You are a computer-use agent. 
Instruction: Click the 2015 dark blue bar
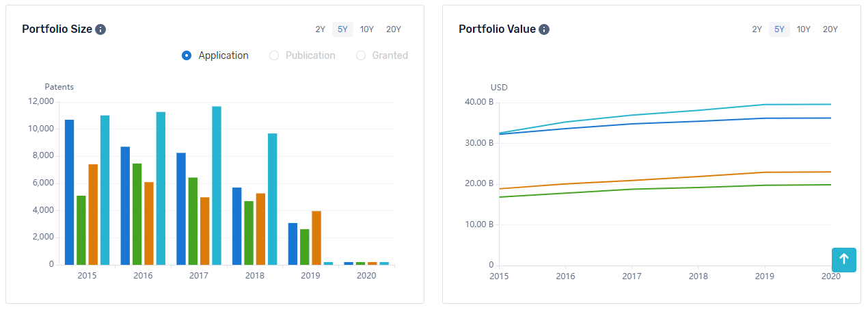69,192
